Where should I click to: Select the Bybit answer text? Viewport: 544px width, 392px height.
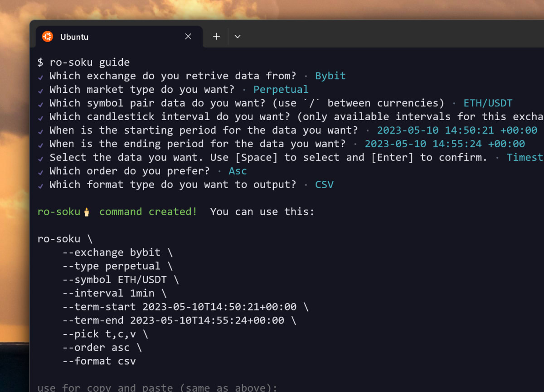pos(330,76)
